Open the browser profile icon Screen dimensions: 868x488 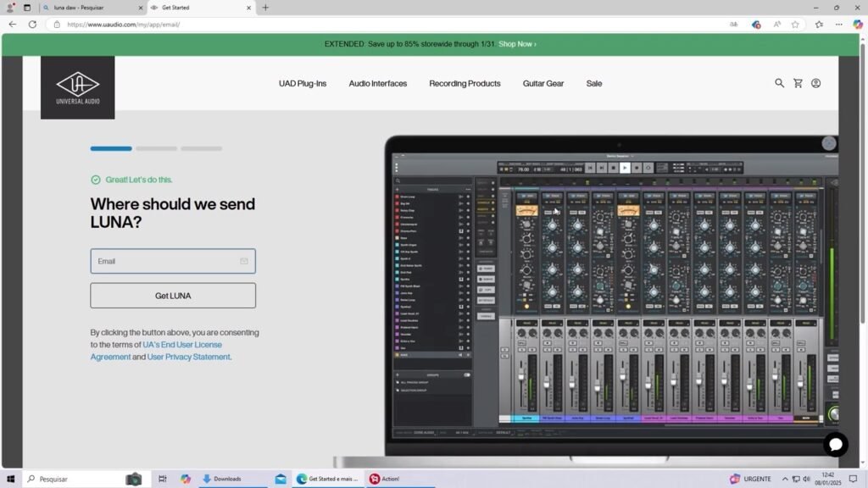10,8
